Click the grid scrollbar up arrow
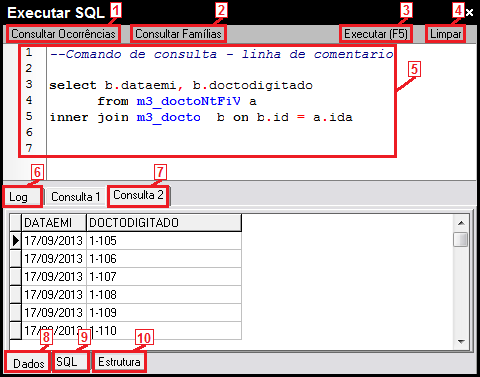This screenshot has width=480, height=377. [461, 223]
